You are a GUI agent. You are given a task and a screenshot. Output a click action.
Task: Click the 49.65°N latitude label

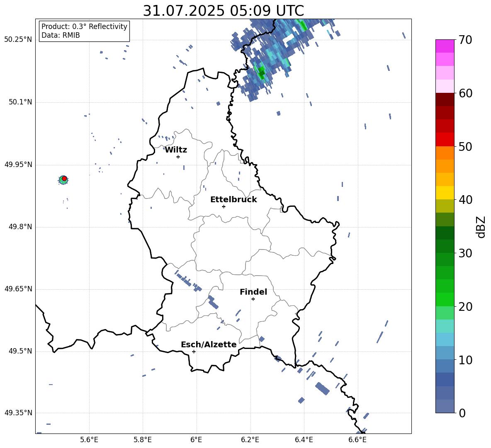click(x=18, y=289)
